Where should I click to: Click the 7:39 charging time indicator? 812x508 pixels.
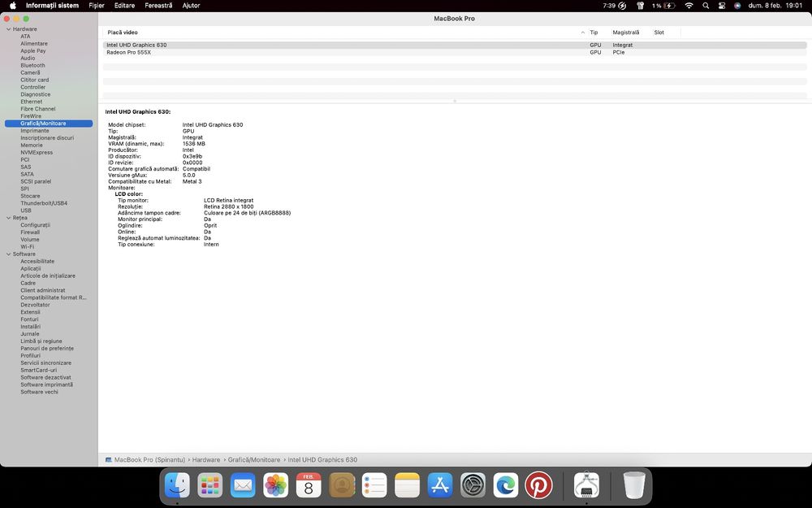click(x=615, y=6)
